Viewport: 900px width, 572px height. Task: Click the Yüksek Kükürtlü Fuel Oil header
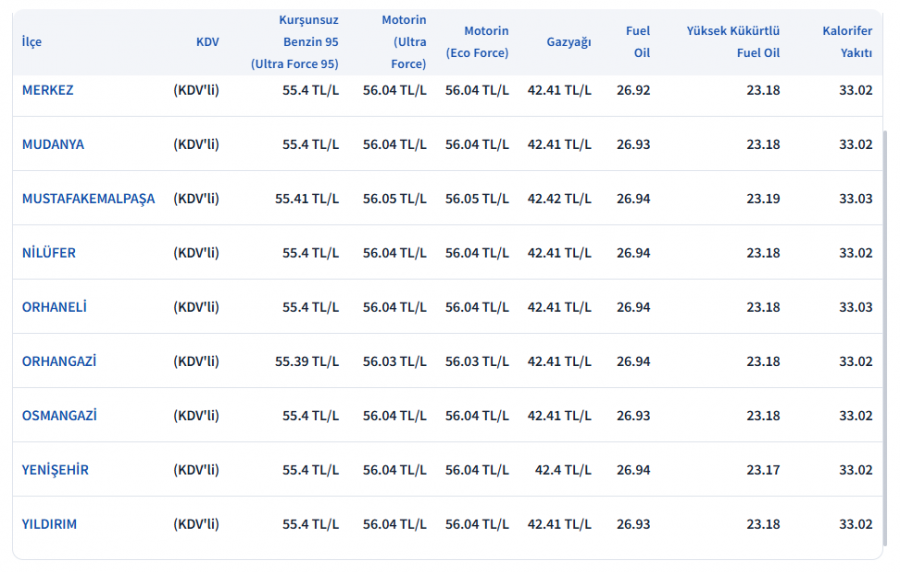point(733,42)
